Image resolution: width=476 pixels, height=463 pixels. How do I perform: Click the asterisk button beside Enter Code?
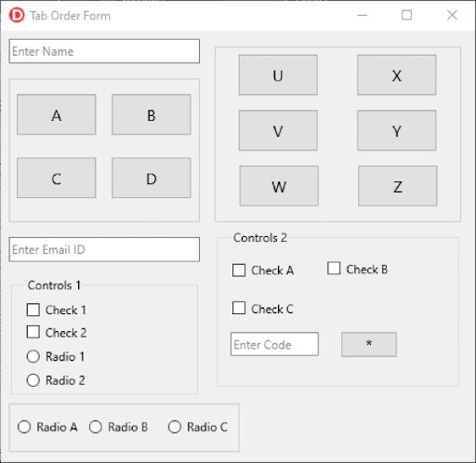tap(369, 344)
